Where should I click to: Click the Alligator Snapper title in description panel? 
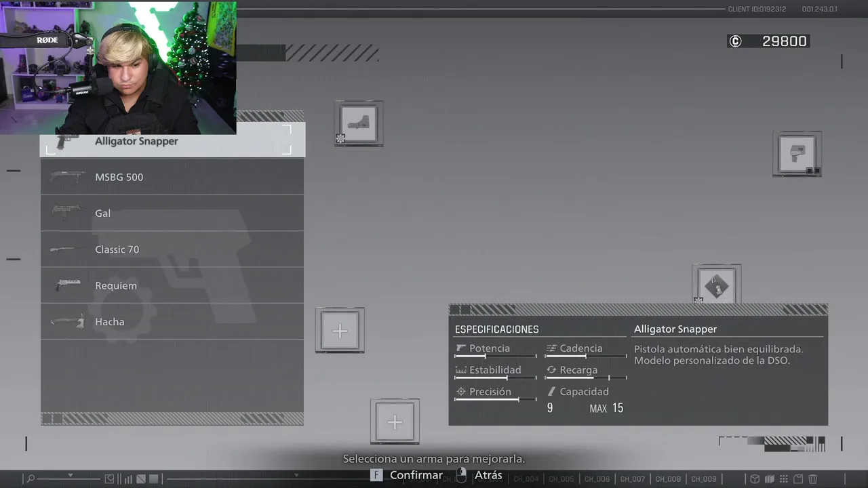tap(675, 329)
